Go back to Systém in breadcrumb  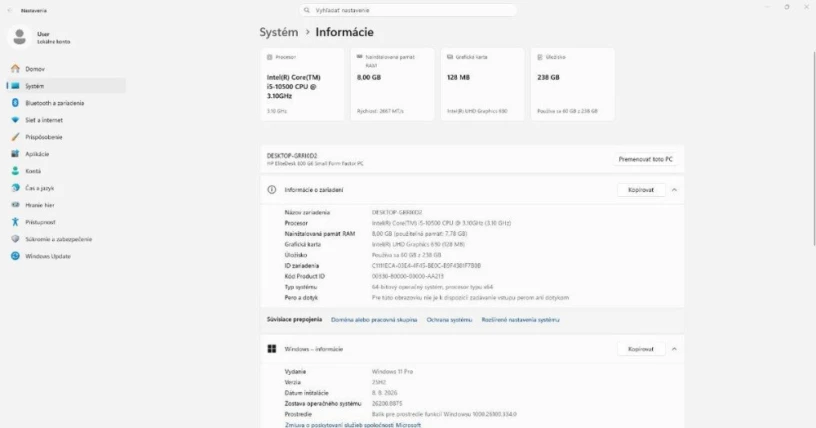coord(279,32)
